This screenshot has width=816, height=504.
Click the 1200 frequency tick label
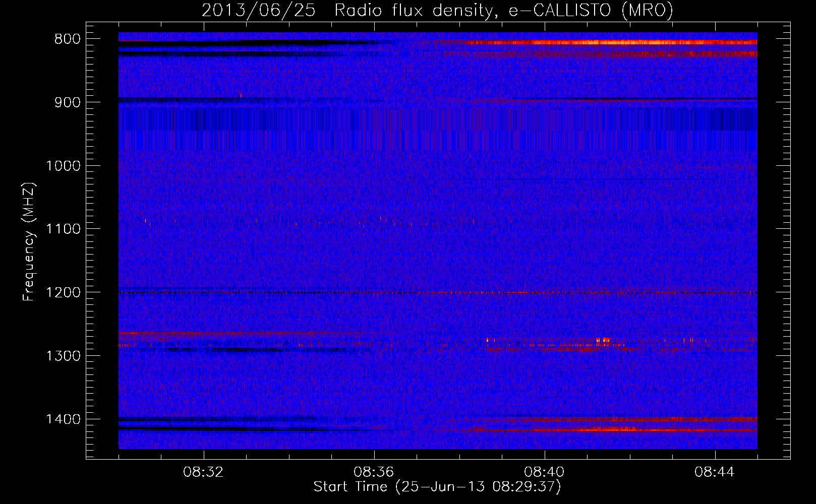pos(63,292)
